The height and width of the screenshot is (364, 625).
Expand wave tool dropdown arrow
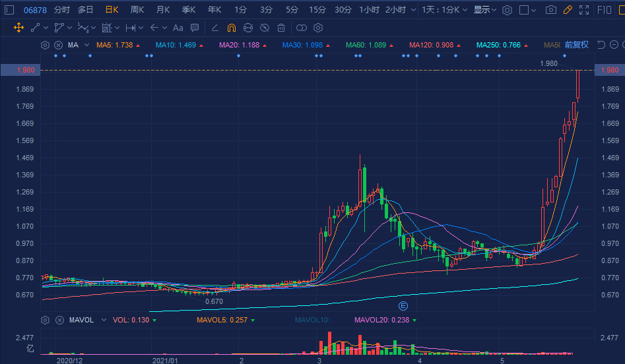(x=93, y=28)
